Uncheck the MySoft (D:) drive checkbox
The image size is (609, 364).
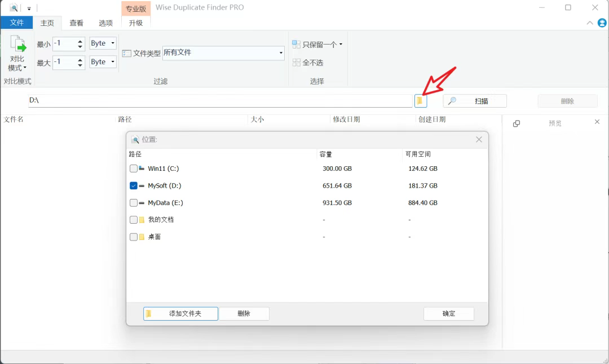click(133, 185)
